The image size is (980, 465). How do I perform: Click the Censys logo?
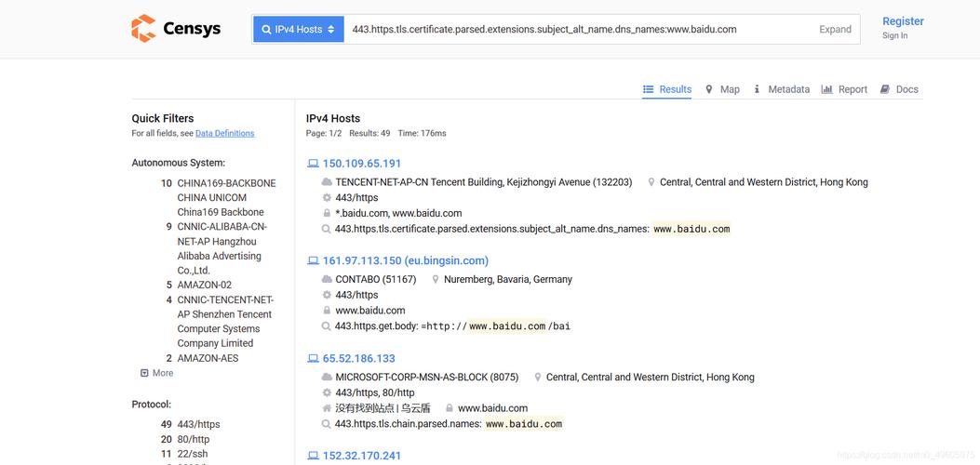pyautogui.click(x=176, y=29)
